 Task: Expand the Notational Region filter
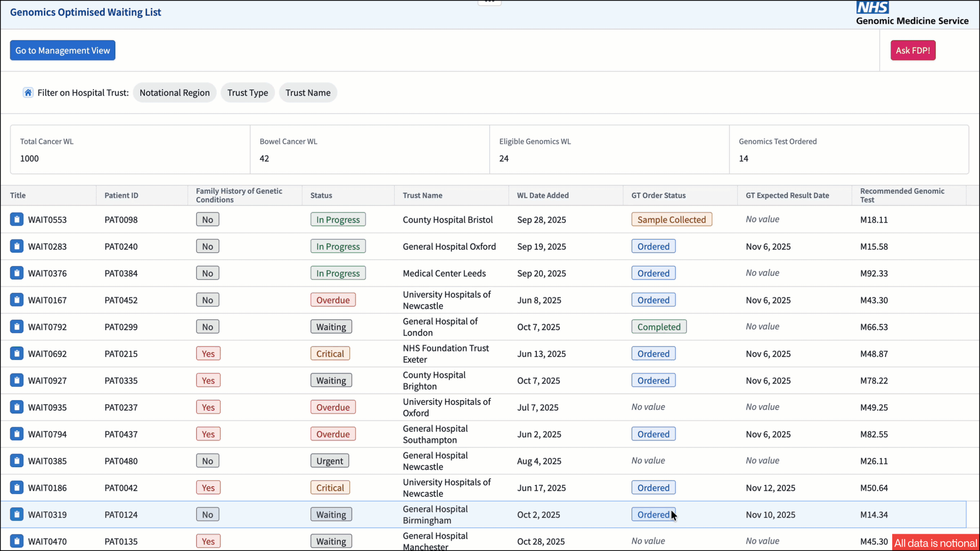click(175, 92)
